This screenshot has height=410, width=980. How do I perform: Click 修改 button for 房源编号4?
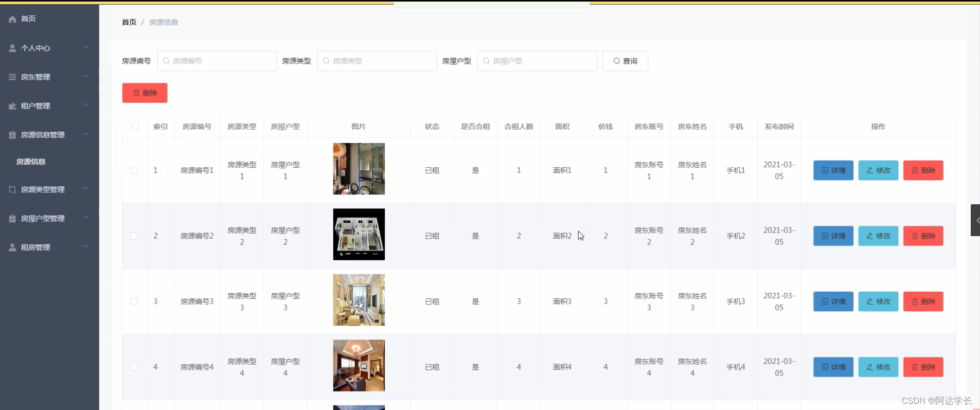tap(878, 367)
